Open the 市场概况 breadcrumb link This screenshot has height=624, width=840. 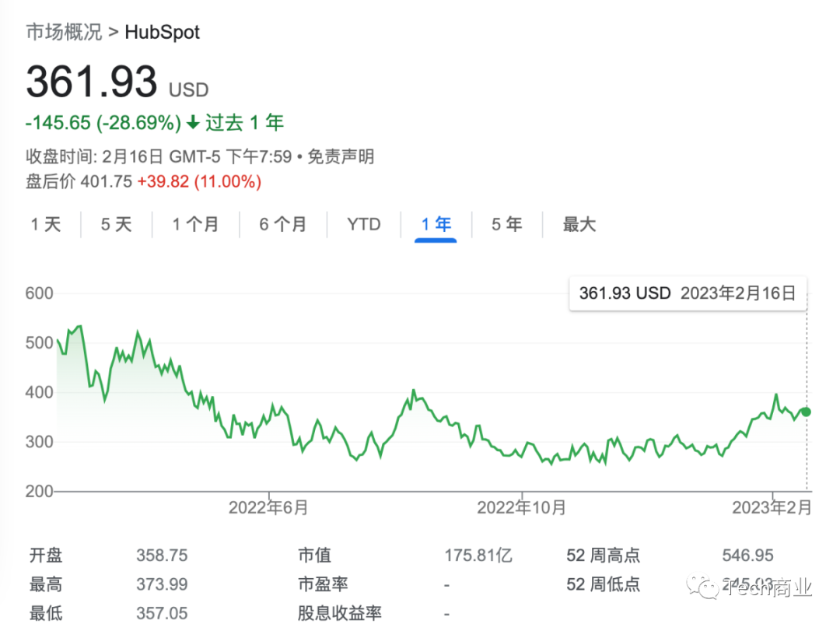(x=64, y=32)
